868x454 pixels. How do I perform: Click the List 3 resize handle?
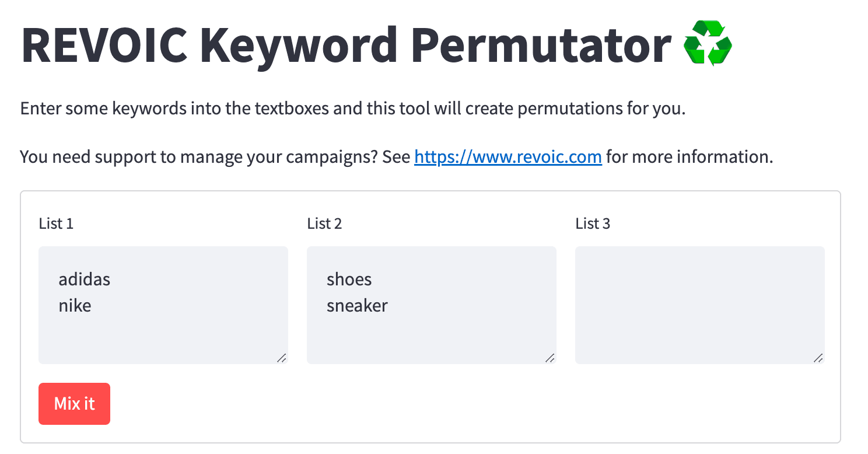point(818,358)
